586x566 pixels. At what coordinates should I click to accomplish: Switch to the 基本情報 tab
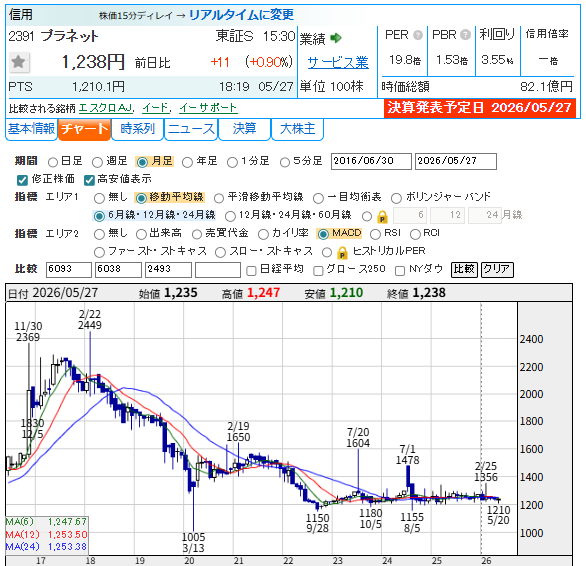pyautogui.click(x=31, y=129)
